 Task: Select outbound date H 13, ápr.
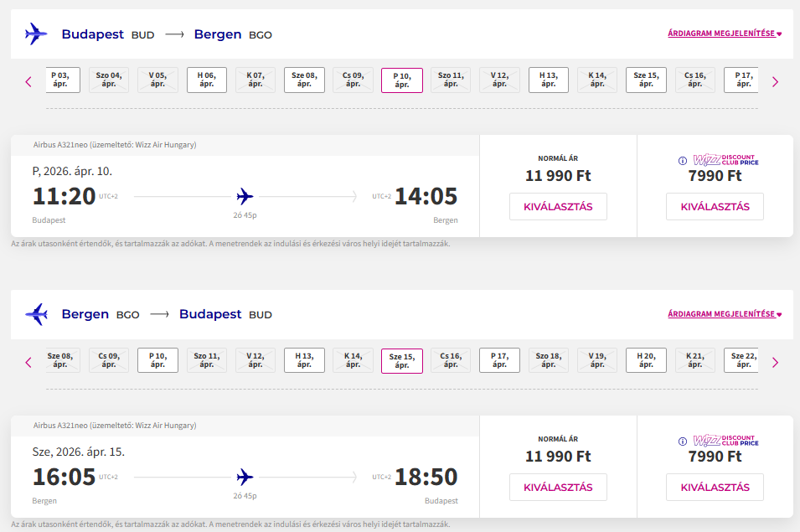coord(549,80)
